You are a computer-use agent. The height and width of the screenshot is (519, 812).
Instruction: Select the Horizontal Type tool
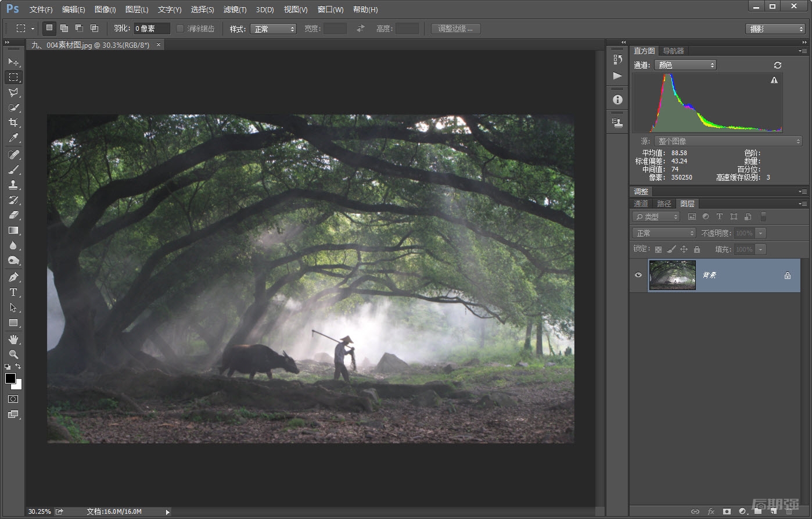click(x=13, y=292)
